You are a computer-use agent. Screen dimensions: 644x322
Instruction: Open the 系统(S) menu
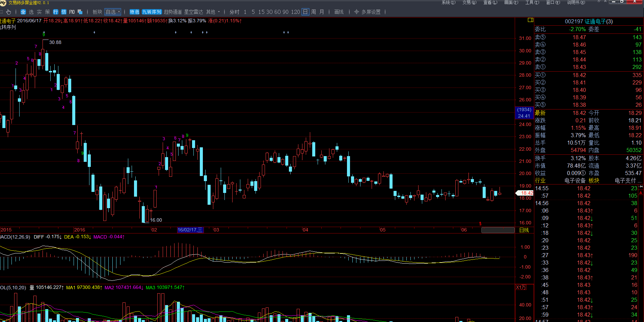tap(448, 2)
